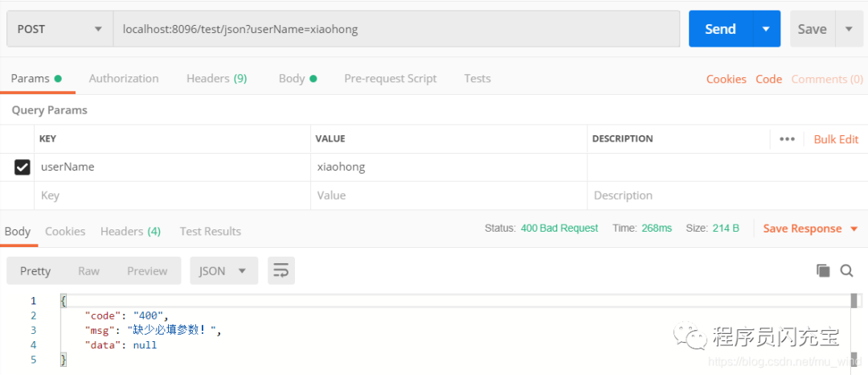Toggle line wrap icon in response toolbar
The width and height of the screenshot is (868, 375).
(281, 271)
